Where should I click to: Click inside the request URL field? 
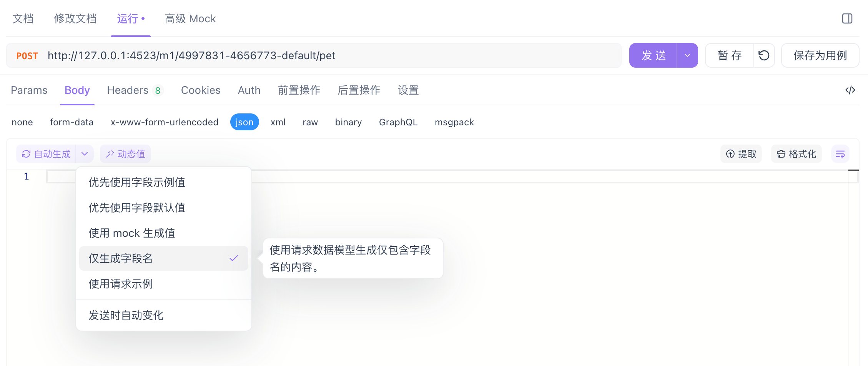point(269,55)
